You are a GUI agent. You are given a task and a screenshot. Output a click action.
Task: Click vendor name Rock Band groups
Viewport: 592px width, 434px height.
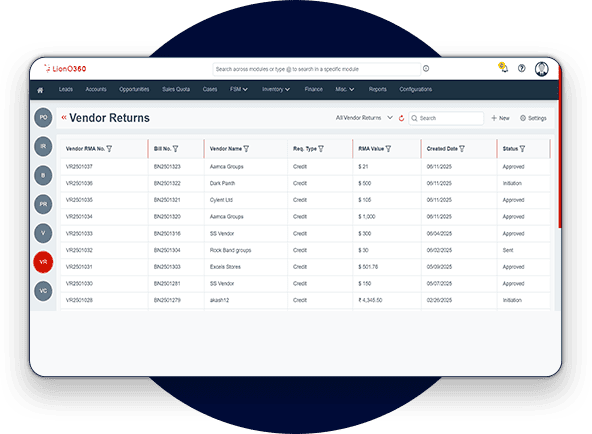pos(230,250)
